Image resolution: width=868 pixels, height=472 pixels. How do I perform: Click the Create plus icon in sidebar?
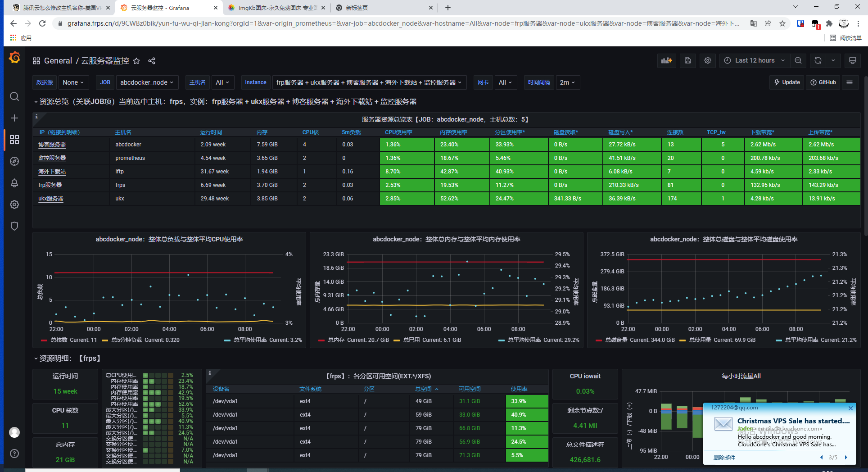tap(14, 118)
